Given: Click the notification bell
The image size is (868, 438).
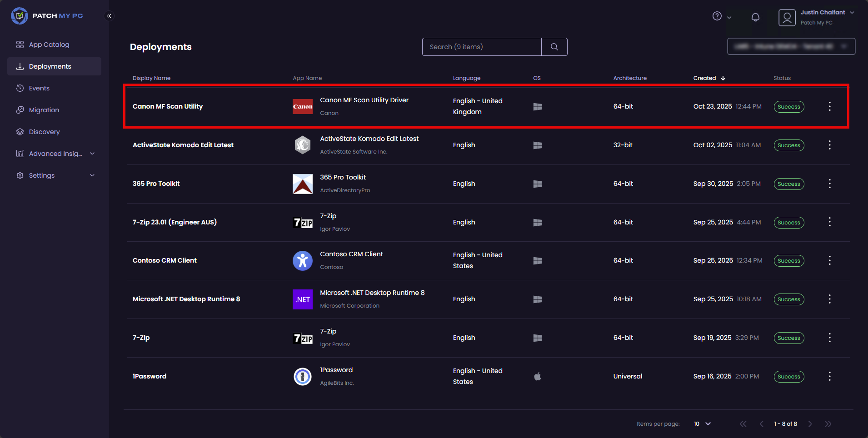Looking at the screenshot, I should click(756, 16).
